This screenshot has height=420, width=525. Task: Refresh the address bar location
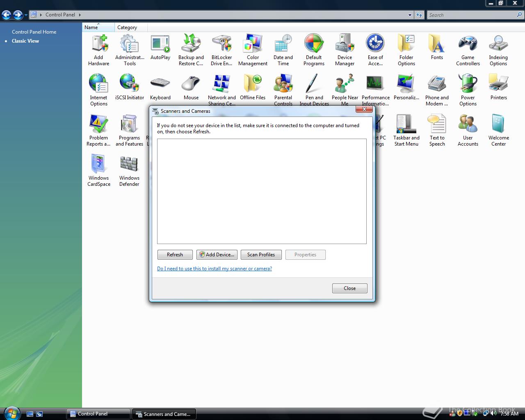pos(419,15)
